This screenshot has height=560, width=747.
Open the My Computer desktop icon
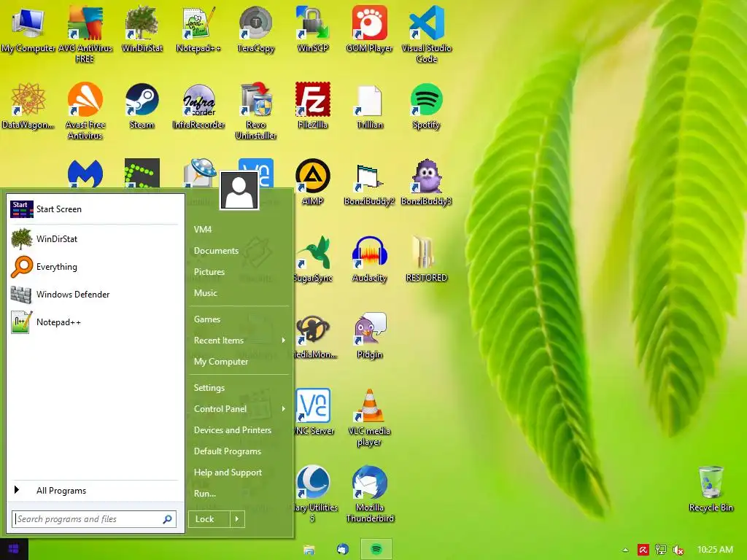28,29
